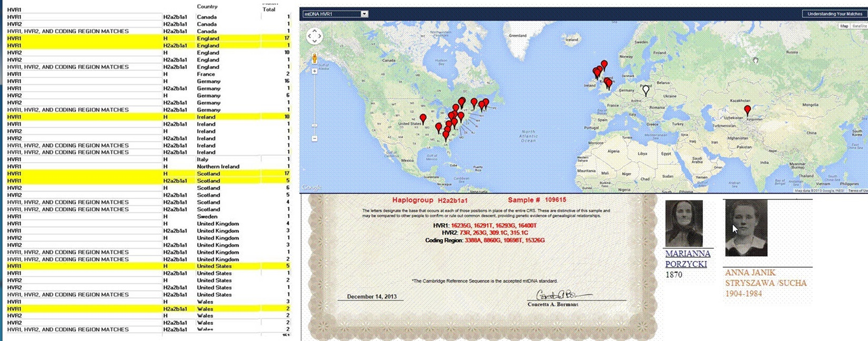Open the mtDNA HVR1 dropdown
Screen dimensions: 868x341
(335, 14)
